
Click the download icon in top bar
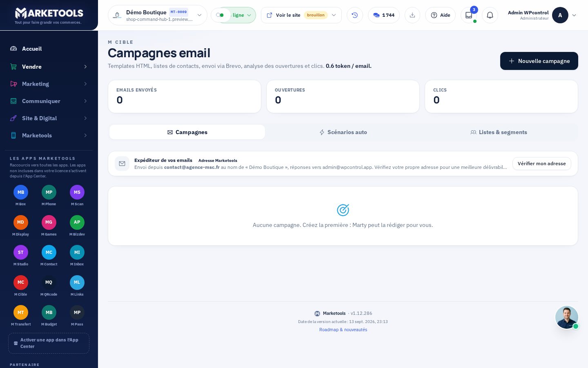pos(412,15)
